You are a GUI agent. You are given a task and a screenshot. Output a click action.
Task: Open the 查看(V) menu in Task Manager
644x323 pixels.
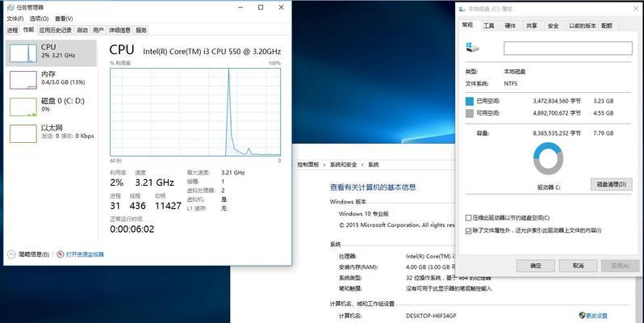(x=64, y=19)
